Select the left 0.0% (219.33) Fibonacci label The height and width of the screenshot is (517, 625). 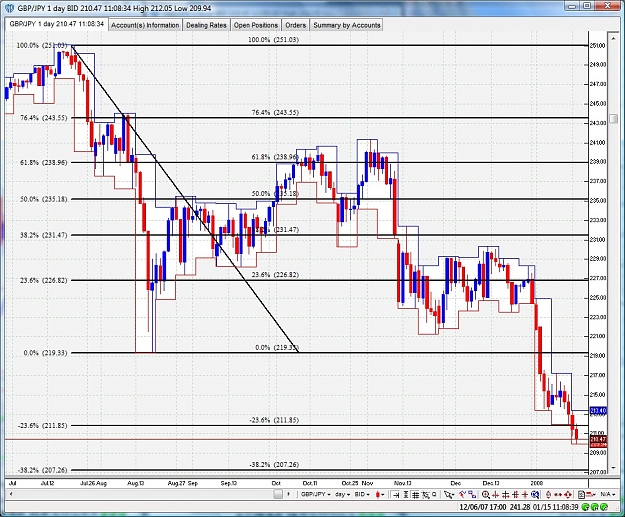pos(45,353)
